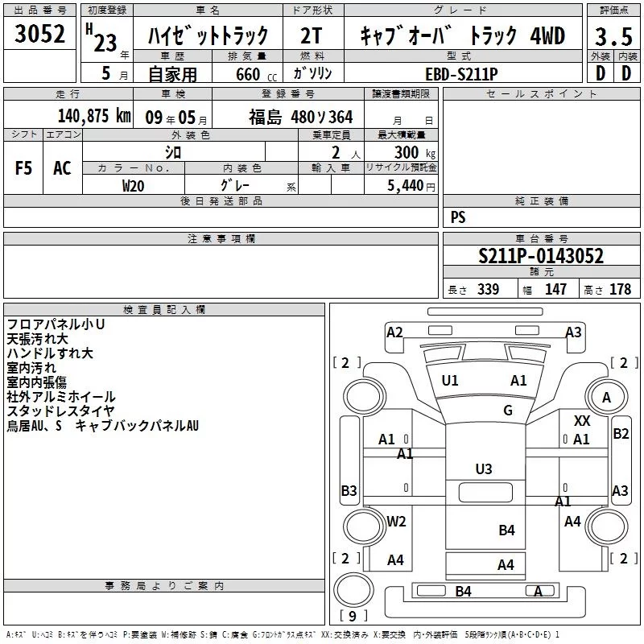Click the U1 dent mark on diagram
This screenshot has width=644, height=644.
pyautogui.click(x=450, y=381)
